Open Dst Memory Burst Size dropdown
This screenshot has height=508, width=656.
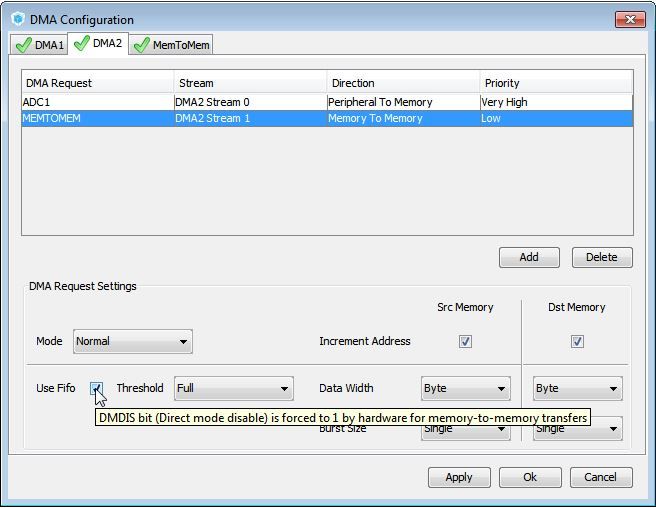click(x=578, y=428)
